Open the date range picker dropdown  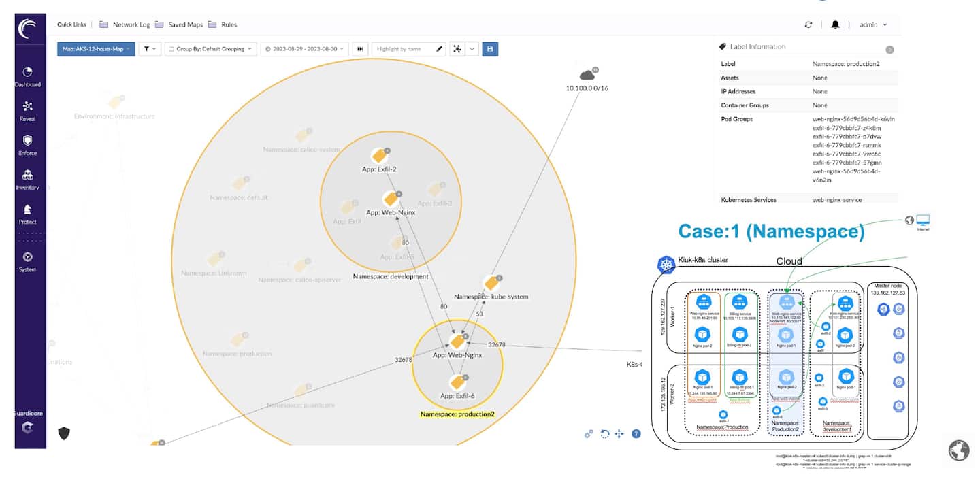click(304, 49)
